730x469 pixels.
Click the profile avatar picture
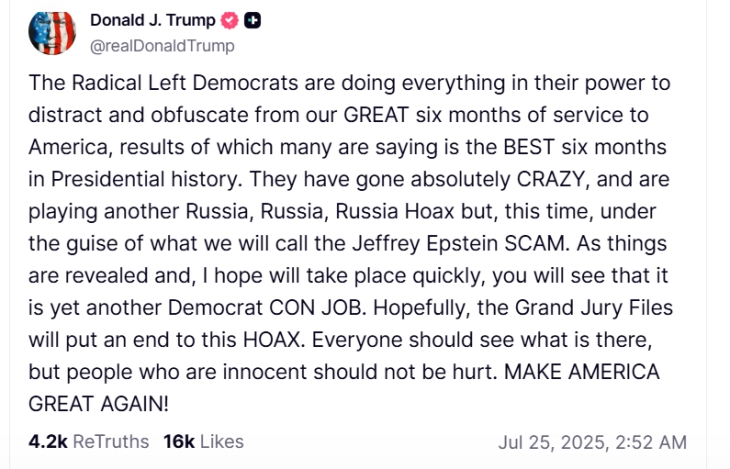coord(53,32)
